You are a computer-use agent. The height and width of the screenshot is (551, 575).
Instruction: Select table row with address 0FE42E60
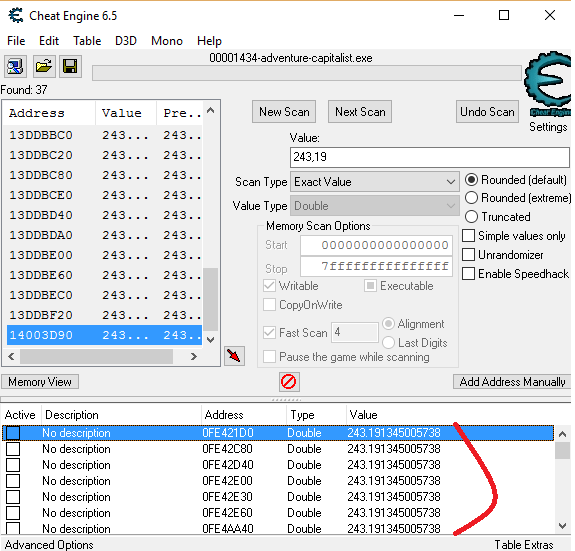pyautogui.click(x=278, y=513)
